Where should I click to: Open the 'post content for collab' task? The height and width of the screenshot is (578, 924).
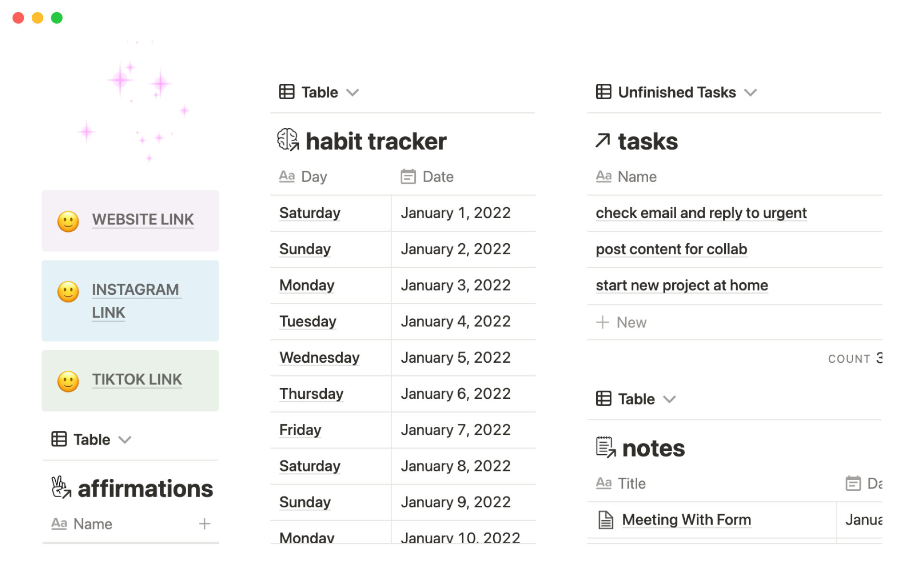[671, 249]
